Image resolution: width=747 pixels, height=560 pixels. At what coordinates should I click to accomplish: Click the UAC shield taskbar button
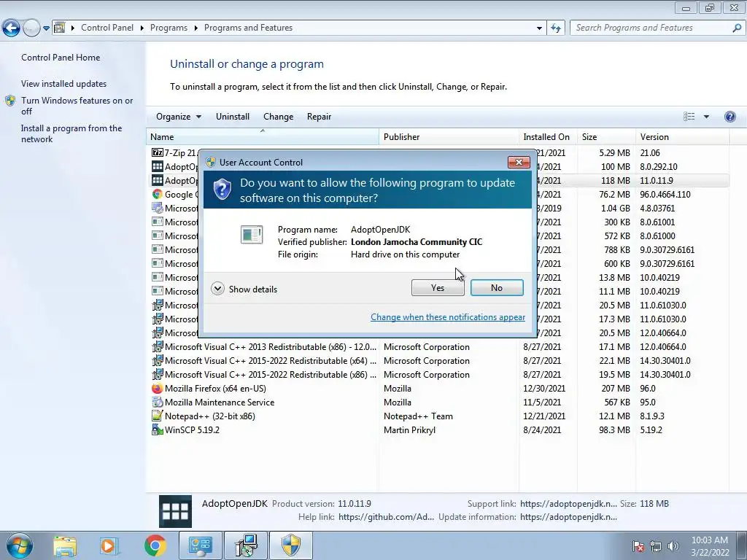291,545
